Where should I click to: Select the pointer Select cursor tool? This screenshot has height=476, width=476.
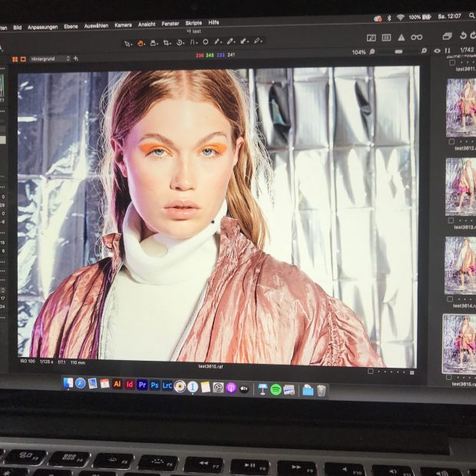point(127,44)
